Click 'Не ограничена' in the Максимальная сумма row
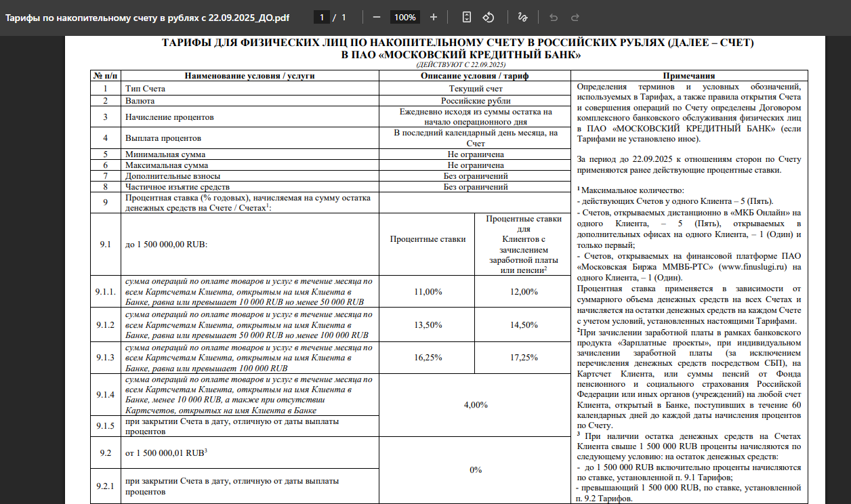Image resolution: width=851 pixels, height=504 pixels. coord(476,165)
